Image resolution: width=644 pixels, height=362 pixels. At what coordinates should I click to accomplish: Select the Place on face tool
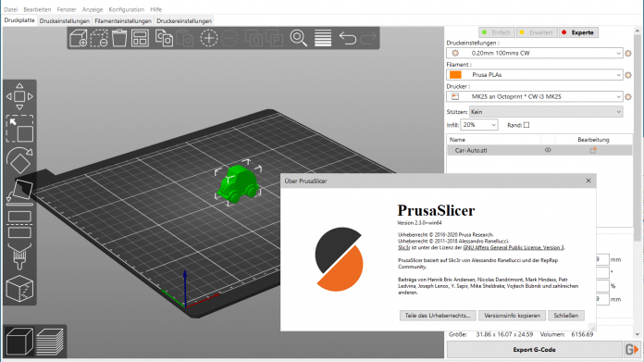tap(19, 192)
